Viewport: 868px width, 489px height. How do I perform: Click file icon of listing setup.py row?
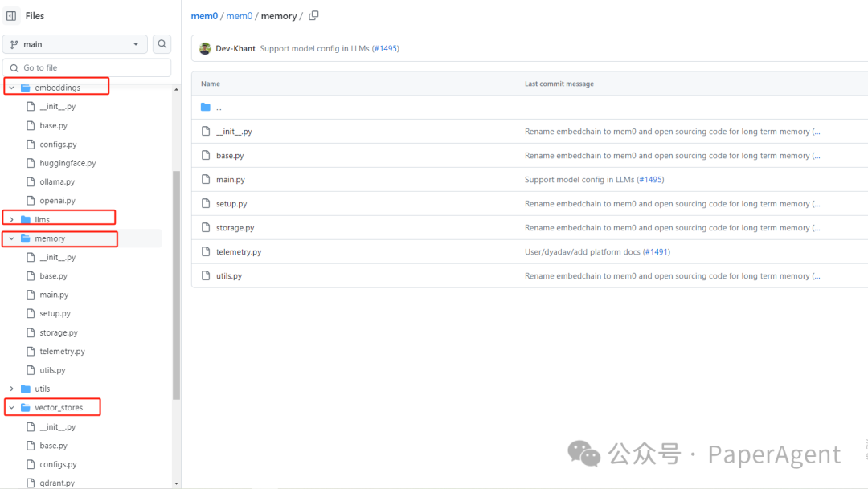click(x=206, y=204)
